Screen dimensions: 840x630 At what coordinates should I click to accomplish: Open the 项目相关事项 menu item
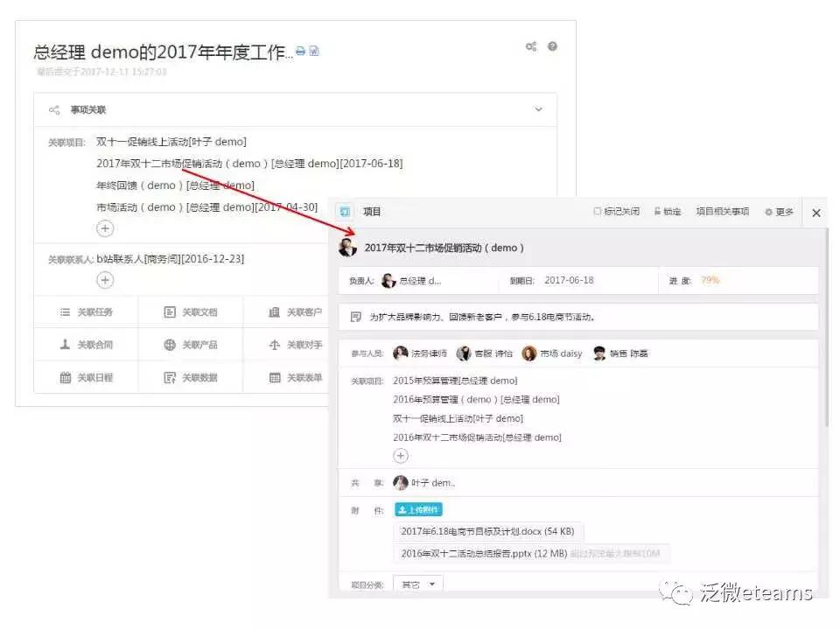tap(724, 212)
